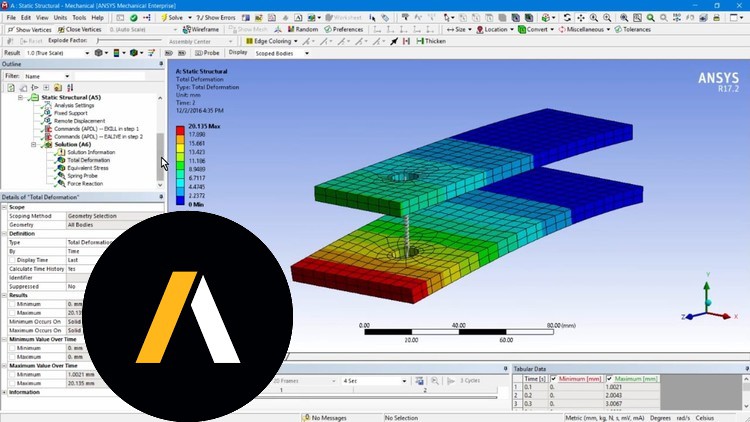Open the Edge Coloring dropdown

tap(271, 41)
